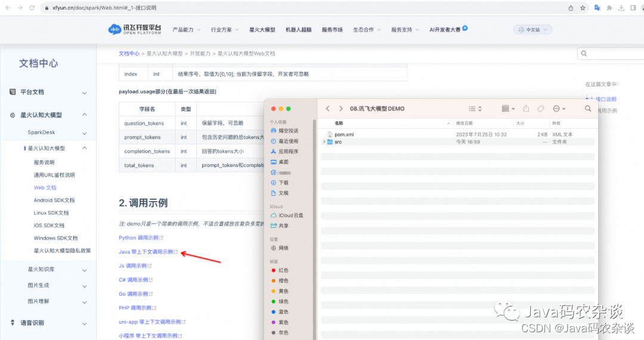This screenshot has height=340, width=644.
Task: Open Python 调用示例 link
Action: tap(141, 238)
